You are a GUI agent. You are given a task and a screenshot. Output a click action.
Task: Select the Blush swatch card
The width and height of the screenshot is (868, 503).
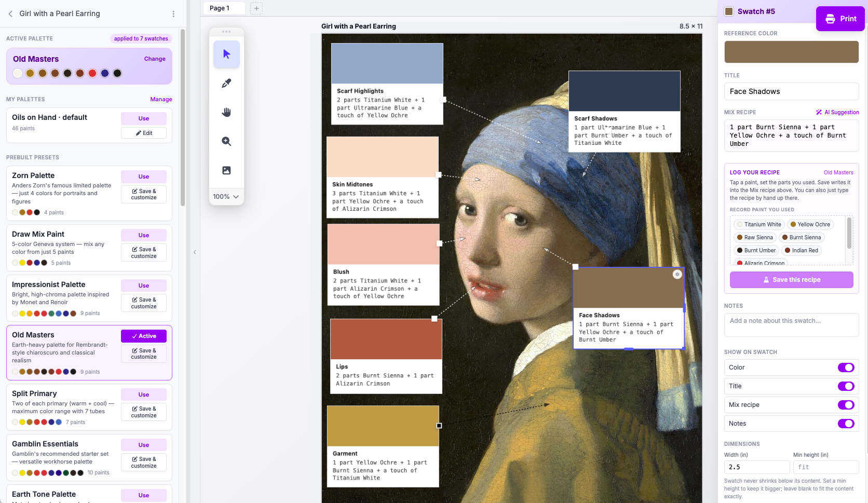(x=384, y=264)
